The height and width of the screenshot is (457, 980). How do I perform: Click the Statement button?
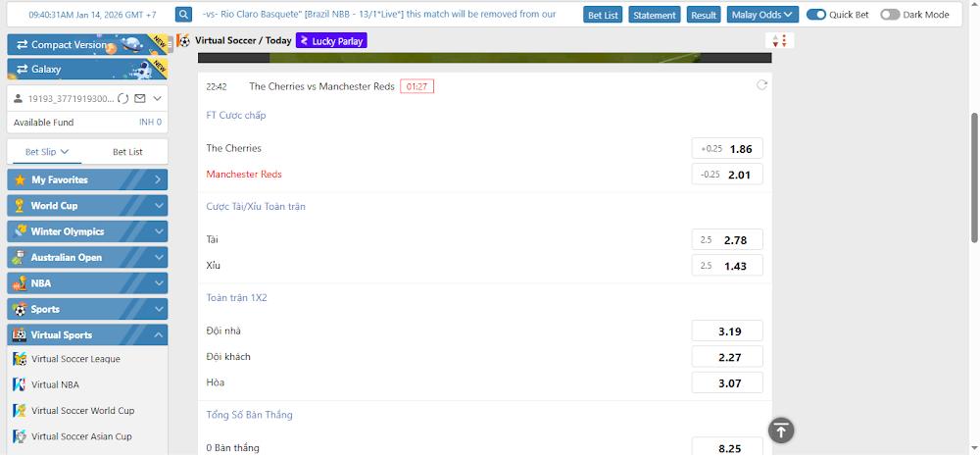pos(654,15)
